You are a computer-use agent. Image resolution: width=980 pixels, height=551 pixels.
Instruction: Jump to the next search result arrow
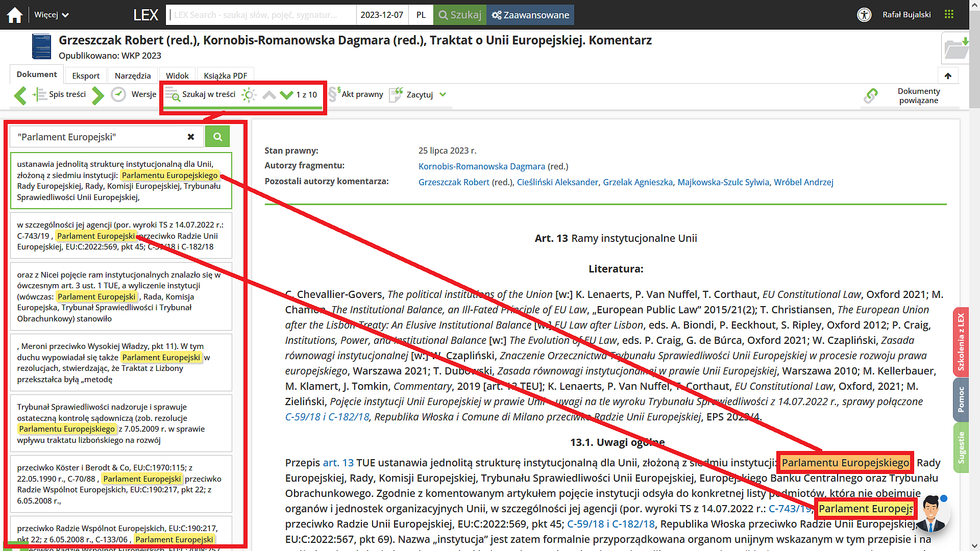(286, 95)
